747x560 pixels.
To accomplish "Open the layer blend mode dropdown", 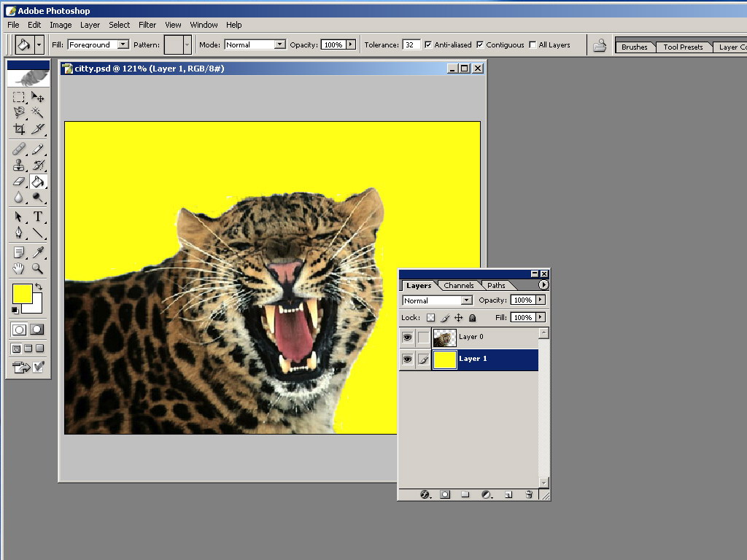I will (x=467, y=300).
